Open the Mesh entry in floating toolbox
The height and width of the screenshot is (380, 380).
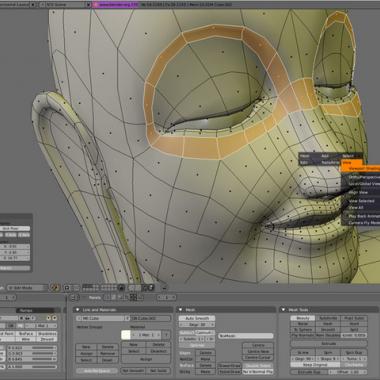point(305,156)
